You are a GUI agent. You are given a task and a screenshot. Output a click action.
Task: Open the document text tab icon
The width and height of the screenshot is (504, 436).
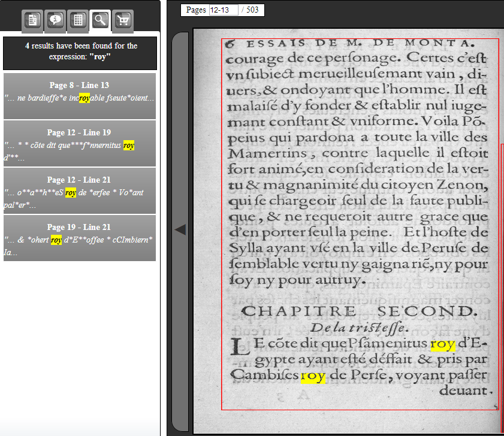(x=32, y=20)
